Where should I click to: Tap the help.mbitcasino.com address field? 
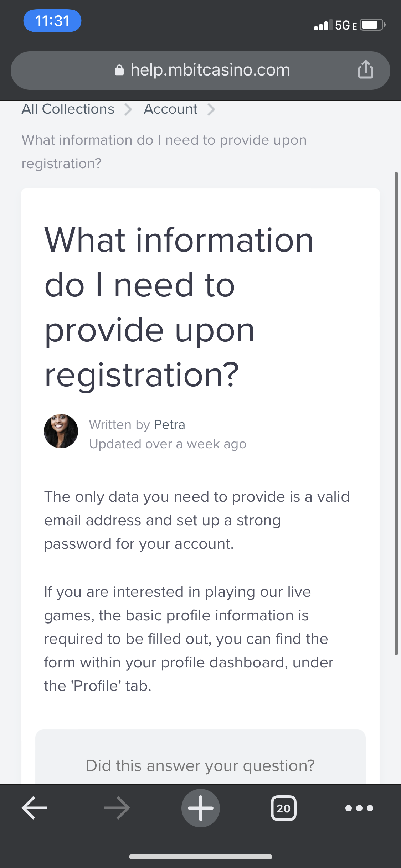[210, 70]
